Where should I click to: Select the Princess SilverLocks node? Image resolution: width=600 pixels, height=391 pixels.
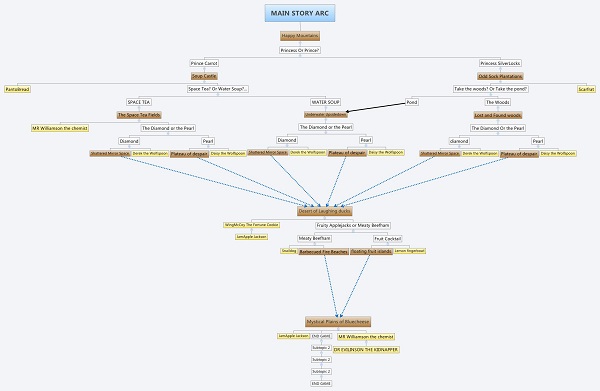point(500,63)
